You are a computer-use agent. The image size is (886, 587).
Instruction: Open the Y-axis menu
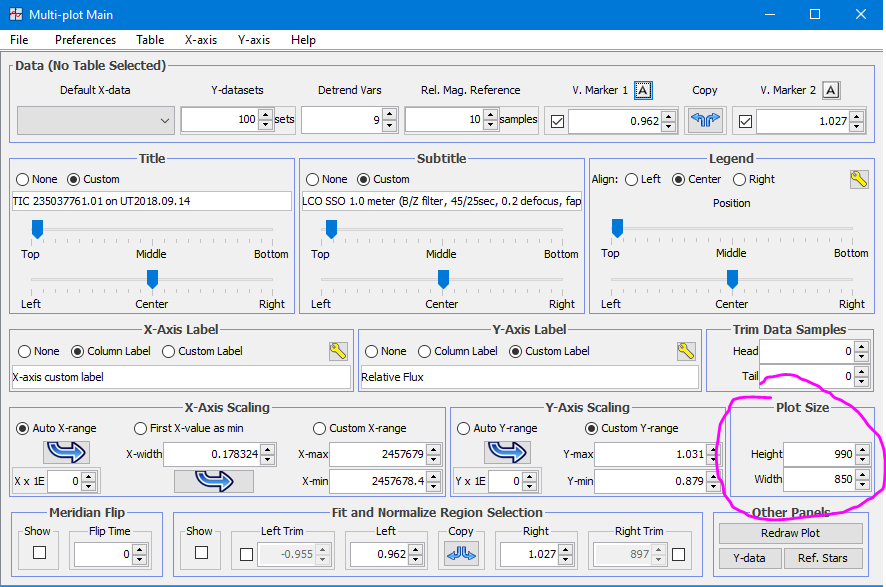(x=254, y=40)
